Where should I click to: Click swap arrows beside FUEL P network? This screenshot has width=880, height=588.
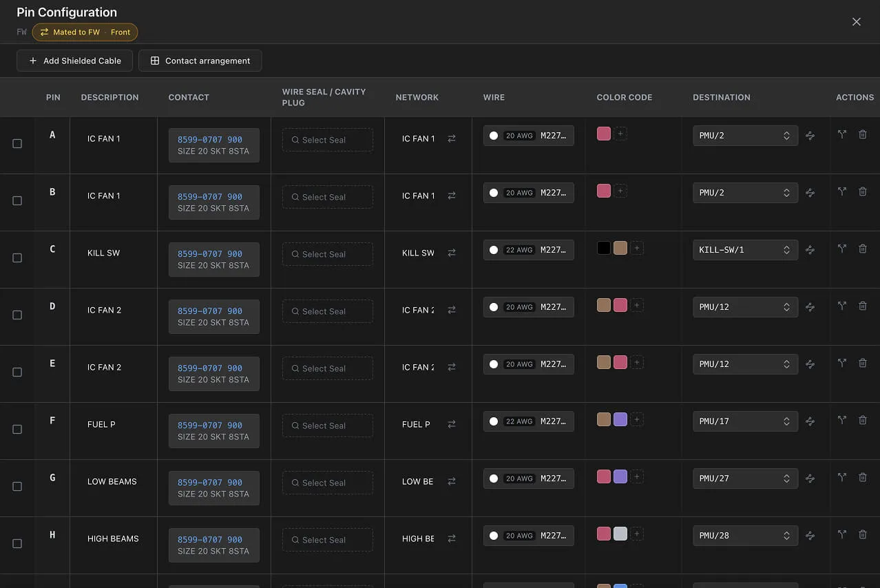(452, 424)
